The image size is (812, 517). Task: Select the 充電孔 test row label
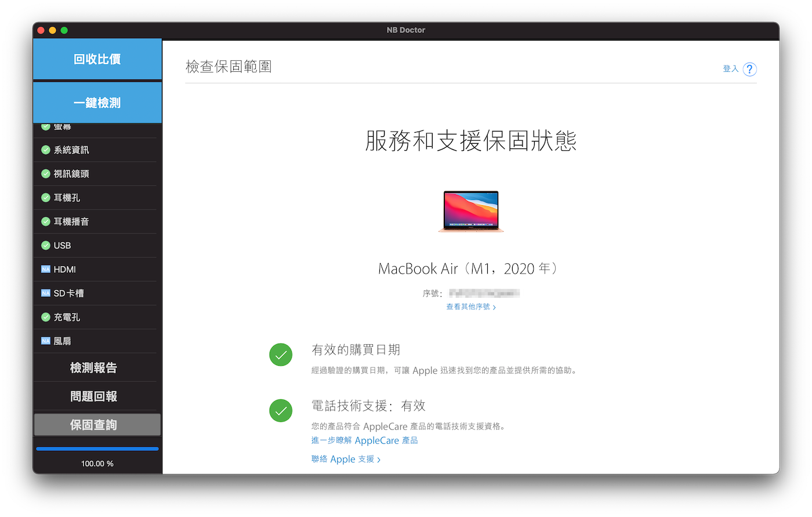coord(67,317)
